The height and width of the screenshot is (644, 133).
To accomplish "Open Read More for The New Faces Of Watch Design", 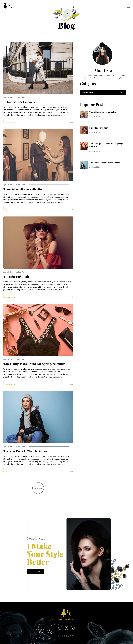I will click(11, 472).
